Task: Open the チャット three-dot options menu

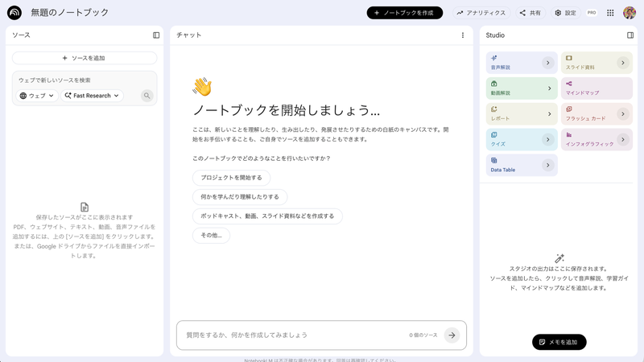Action: [x=462, y=35]
